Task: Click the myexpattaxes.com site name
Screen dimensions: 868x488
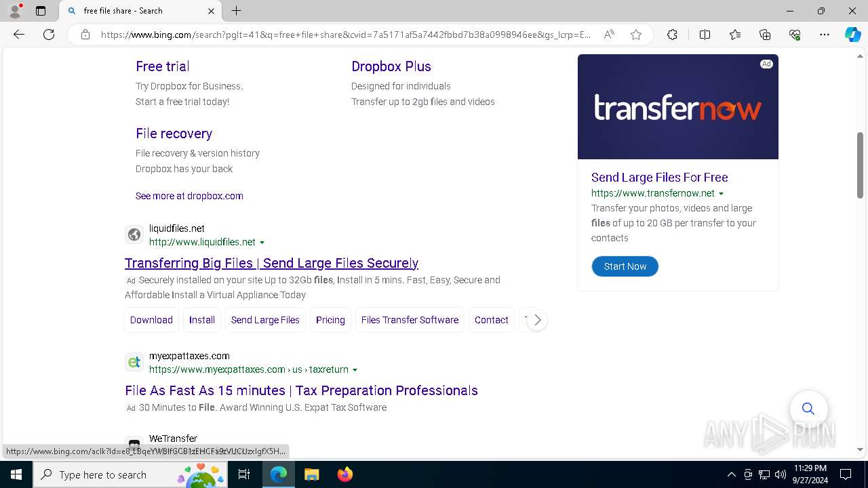Action: coord(189,356)
